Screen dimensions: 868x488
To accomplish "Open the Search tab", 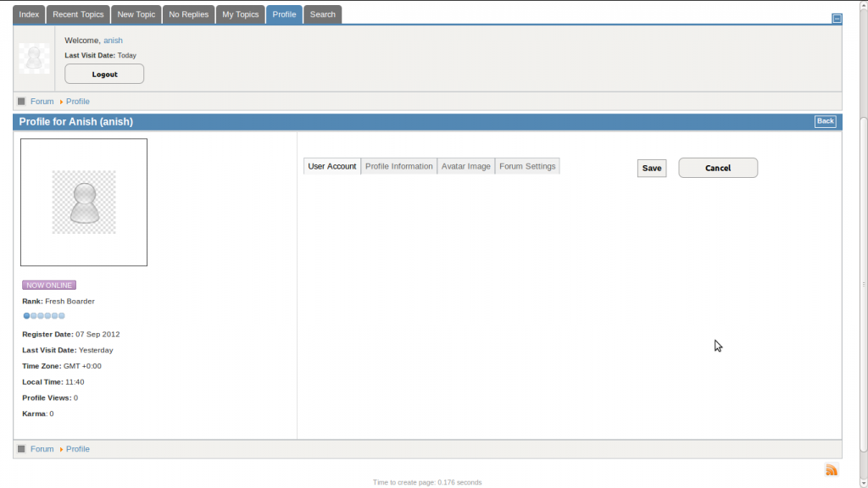I will 323,14.
